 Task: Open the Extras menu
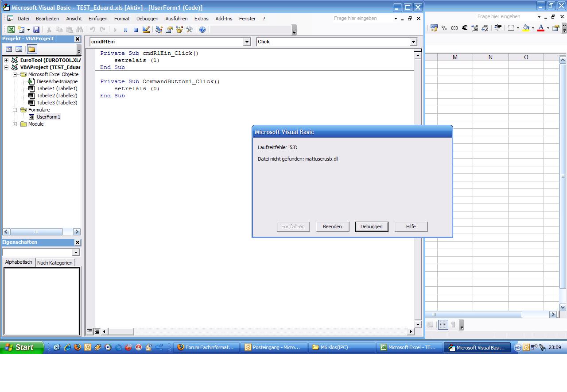click(202, 19)
